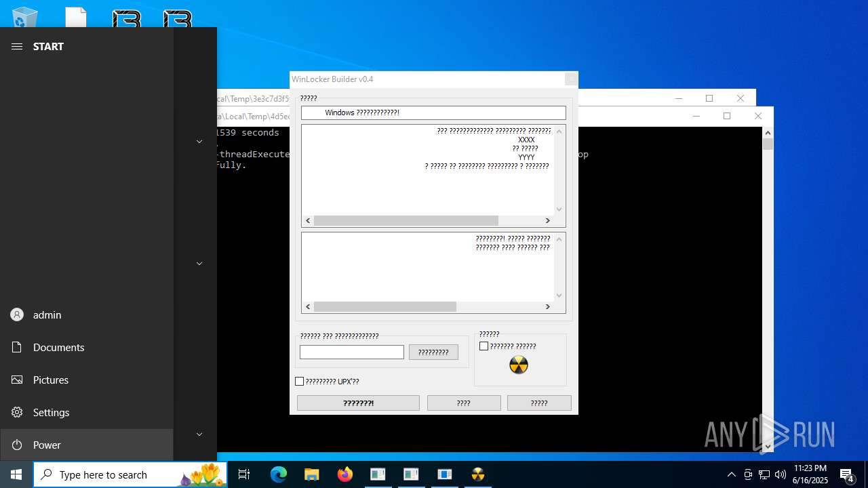
Task: Open the Recycle Bin desktop icon
Action: (25, 18)
